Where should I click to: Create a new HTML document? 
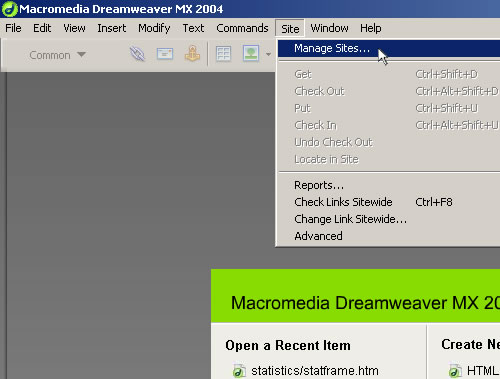click(483, 371)
